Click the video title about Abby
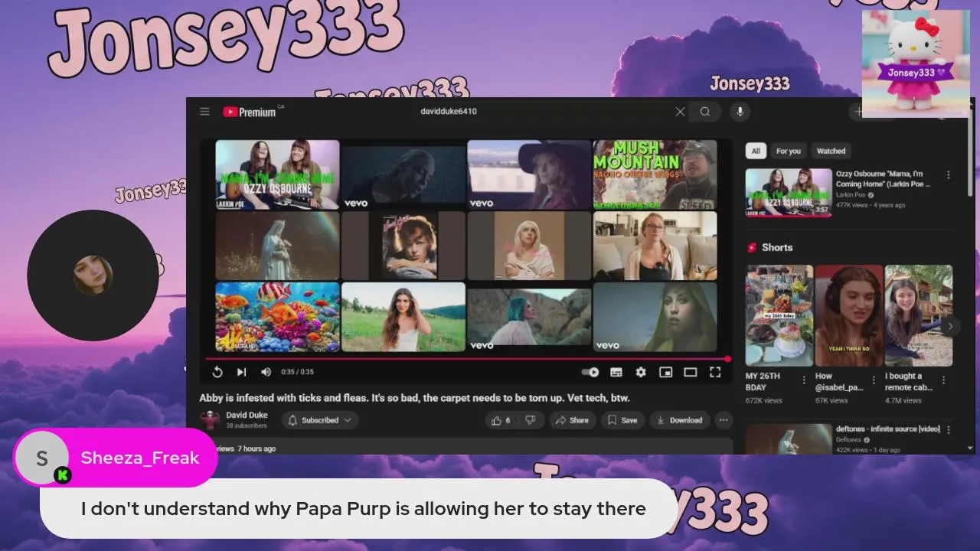 coord(414,398)
